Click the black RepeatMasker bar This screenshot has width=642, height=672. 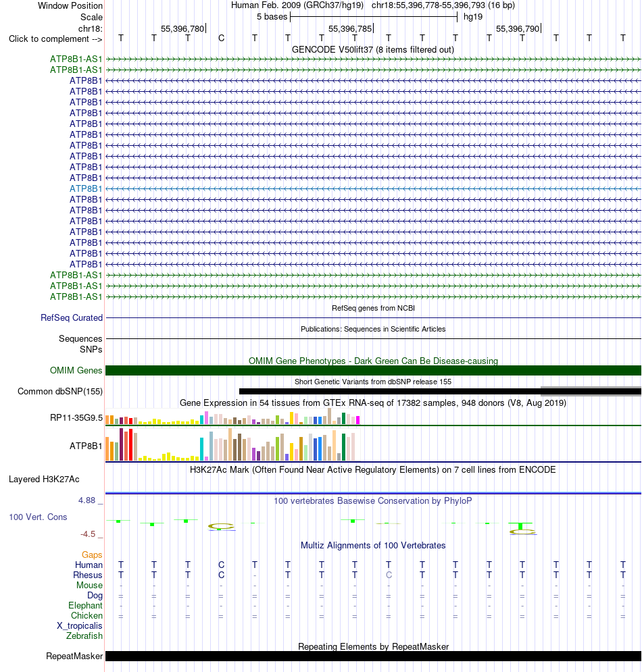(x=373, y=656)
